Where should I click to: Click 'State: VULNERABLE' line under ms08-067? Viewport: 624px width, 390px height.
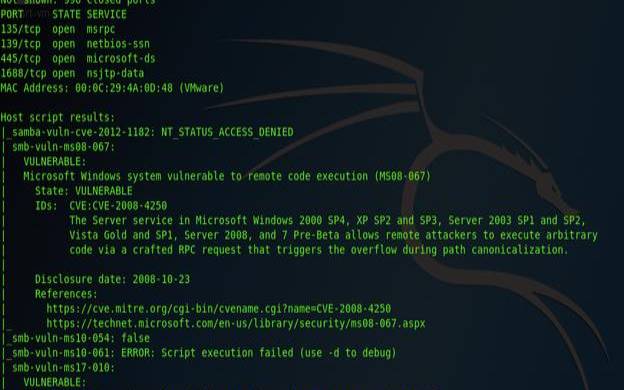(84, 191)
